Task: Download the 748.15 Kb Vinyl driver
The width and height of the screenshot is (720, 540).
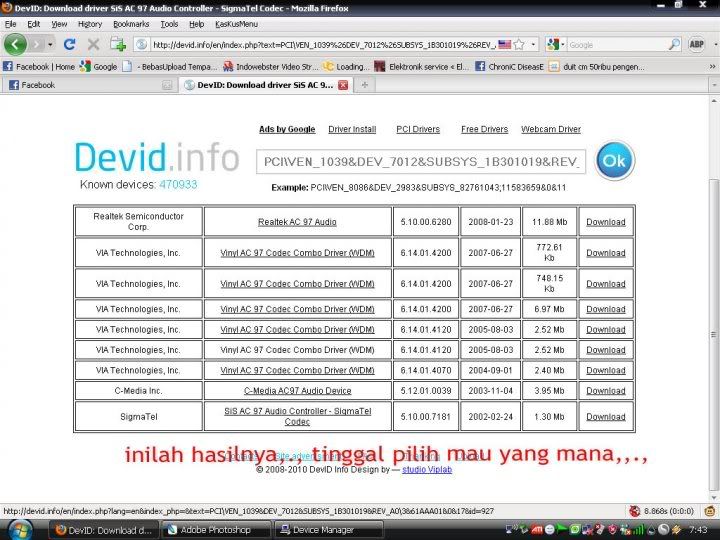Action: 606,284
